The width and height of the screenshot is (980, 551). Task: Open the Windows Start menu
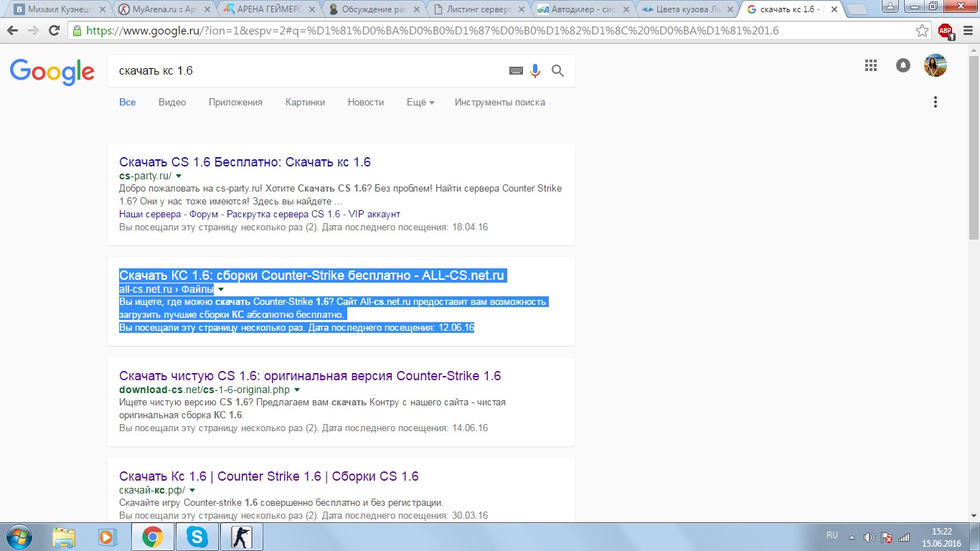click(x=19, y=537)
